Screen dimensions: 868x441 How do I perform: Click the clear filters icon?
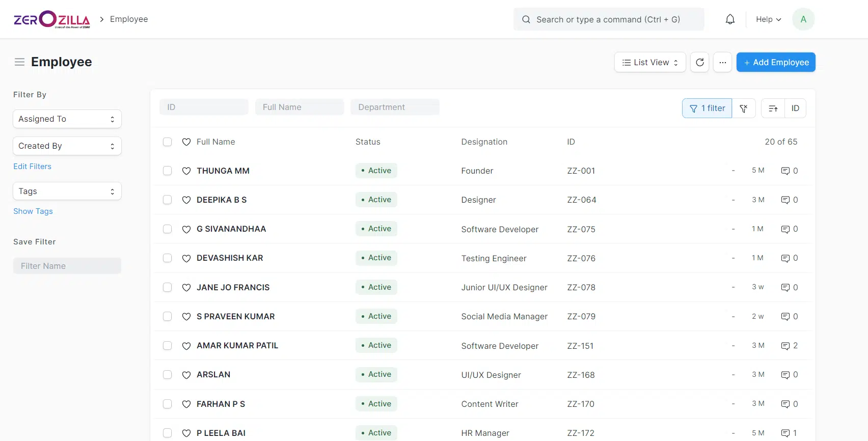pyautogui.click(x=744, y=108)
